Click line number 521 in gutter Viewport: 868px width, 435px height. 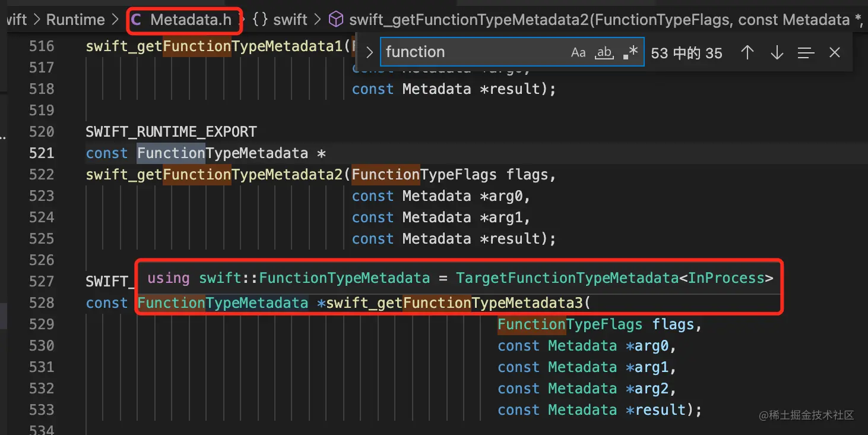pyautogui.click(x=42, y=153)
